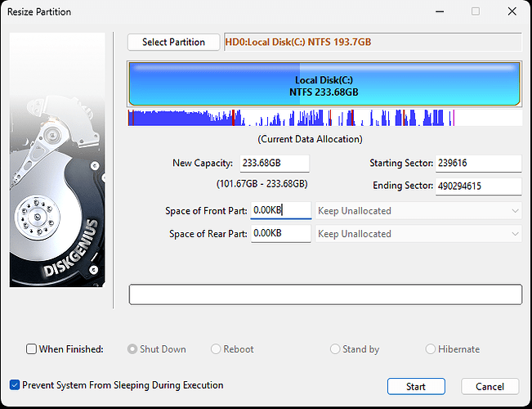Edit the New Capacity field
Viewport: 532px width, 409px height.
click(x=275, y=163)
